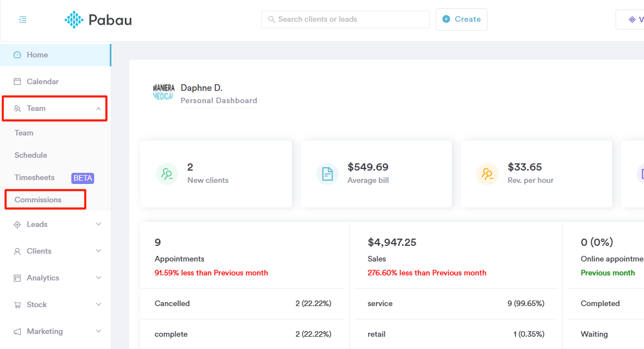Screen dimensions: 644x349
Task: Select the Average bill document icon
Action: click(x=327, y=174)
